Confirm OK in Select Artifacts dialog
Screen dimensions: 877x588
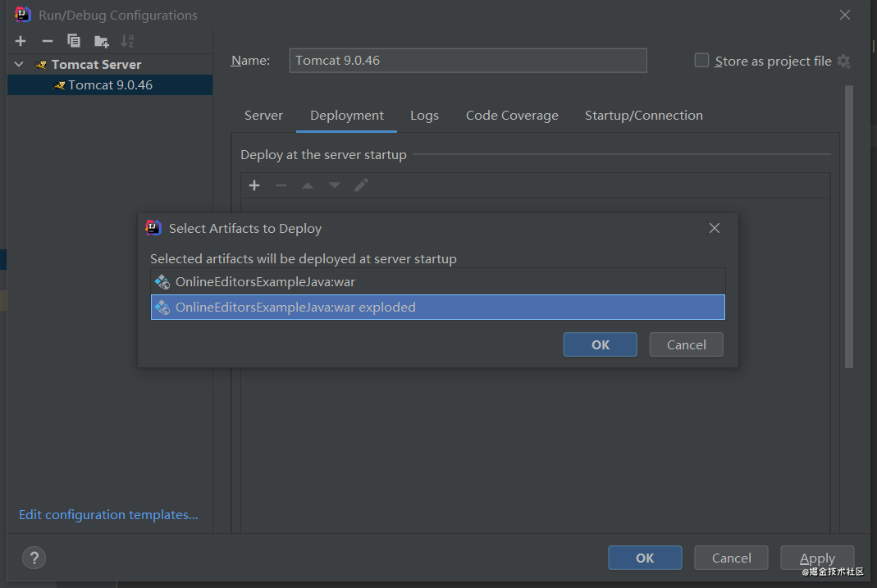(x=601, y=345)
